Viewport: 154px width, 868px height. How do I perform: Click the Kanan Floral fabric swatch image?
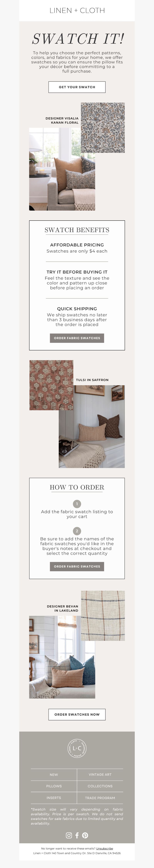[103, 128]
